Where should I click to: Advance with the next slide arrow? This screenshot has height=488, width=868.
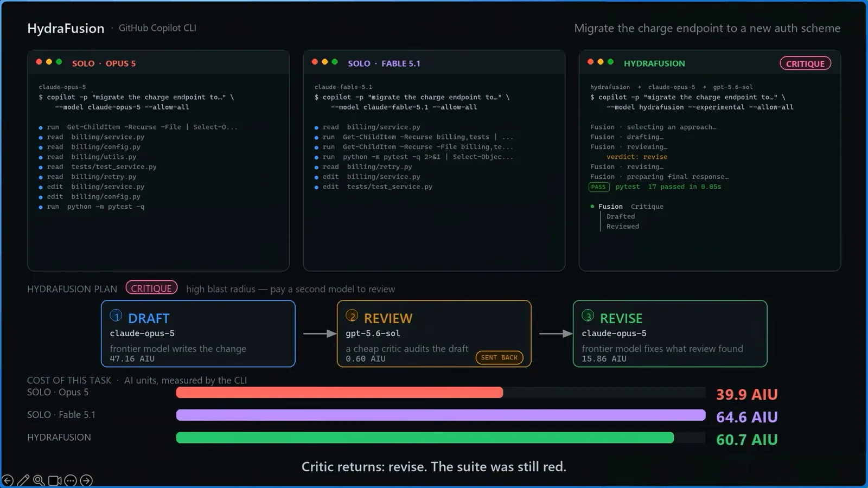pos(86,480)
